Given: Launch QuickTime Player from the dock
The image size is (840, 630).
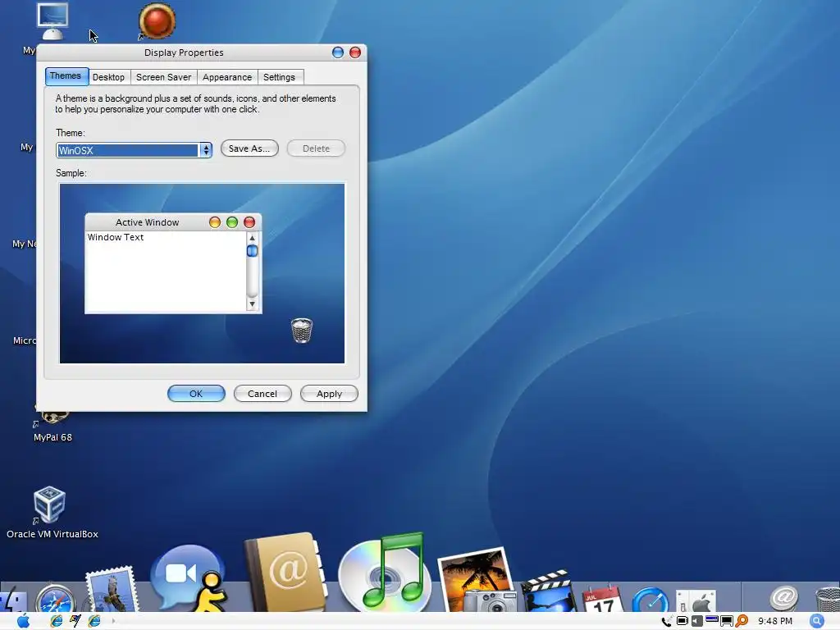Looking at the screenshot, I should tap(651, 600).
